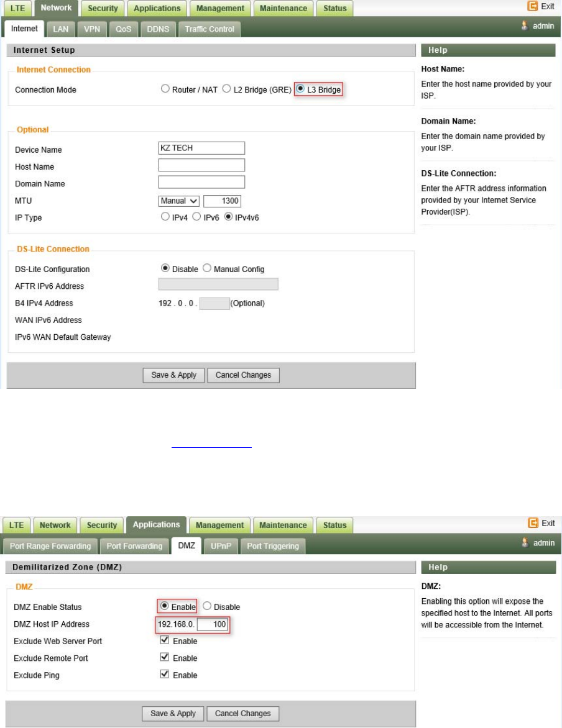Open Security tab on the DMZ page
Image resolution: width=562 pixels, height=728 pixels.
(x=102, y=525)
